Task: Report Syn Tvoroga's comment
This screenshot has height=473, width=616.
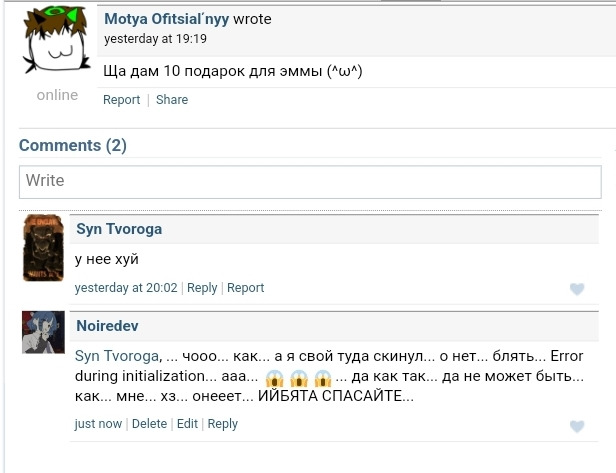Action: (245, 288)
